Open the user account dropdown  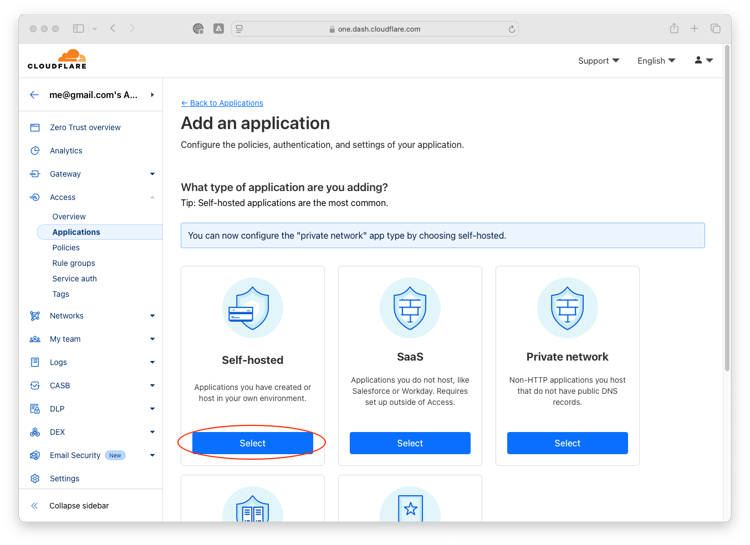(x=704, y=60)
